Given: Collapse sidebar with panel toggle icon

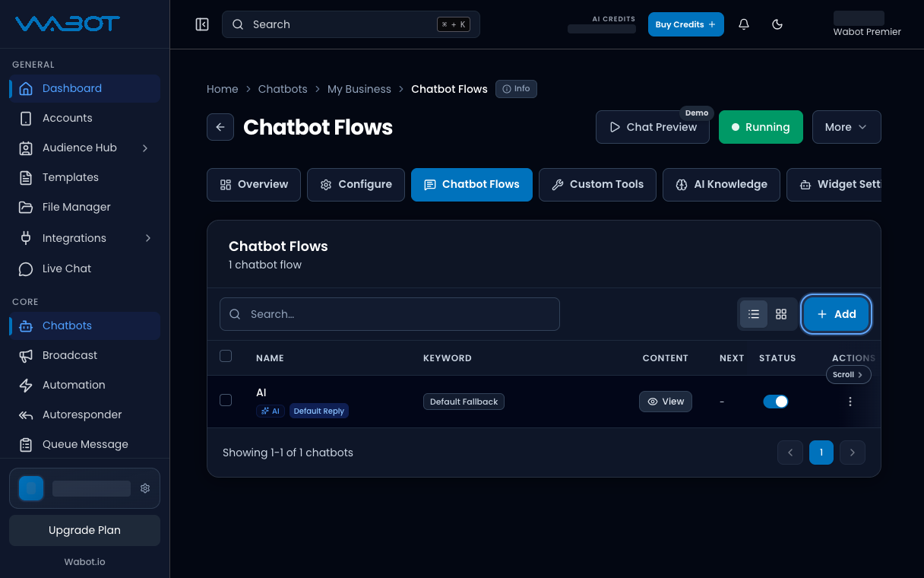Looking at the screenshot, I should (x=202, y=24).
